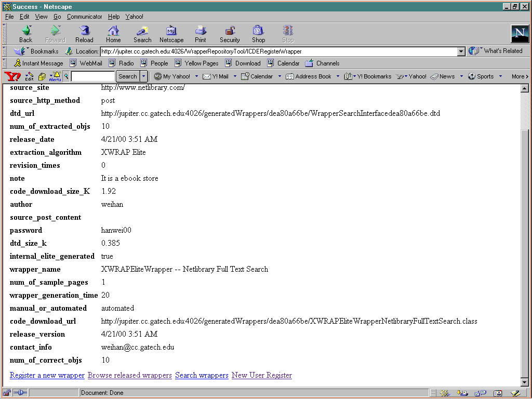
Task: Click the vertical scrollbar up arrow
Action: (x=524, y=89)
